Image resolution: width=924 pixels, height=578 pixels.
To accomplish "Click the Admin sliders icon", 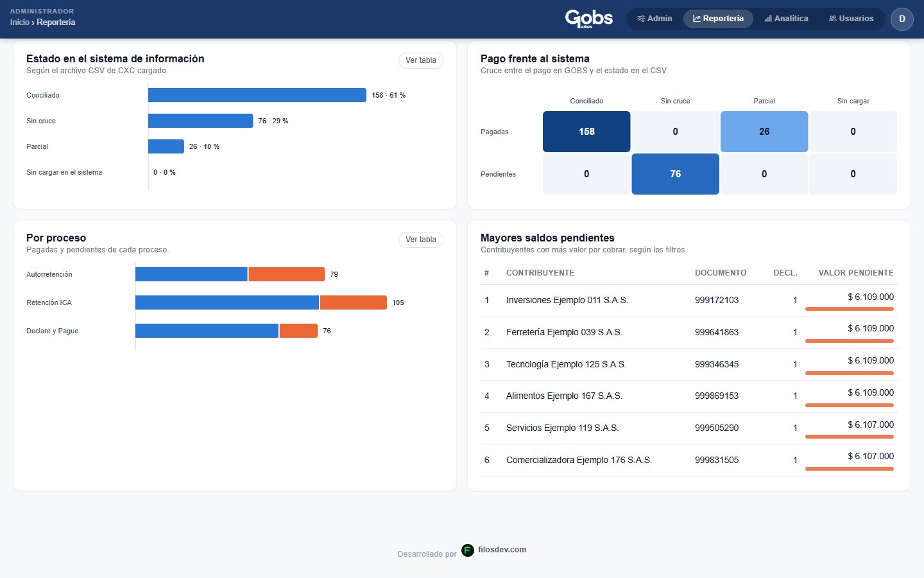I will (641, 19).
